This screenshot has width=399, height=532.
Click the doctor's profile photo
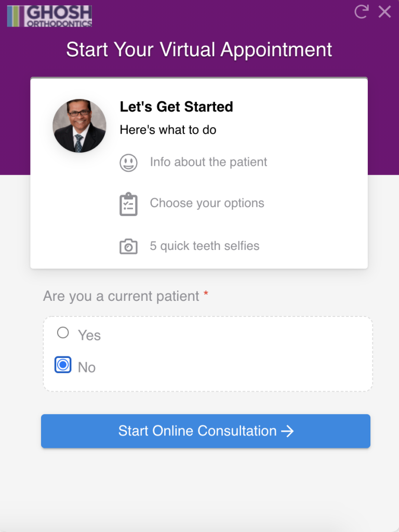[79, 126]
